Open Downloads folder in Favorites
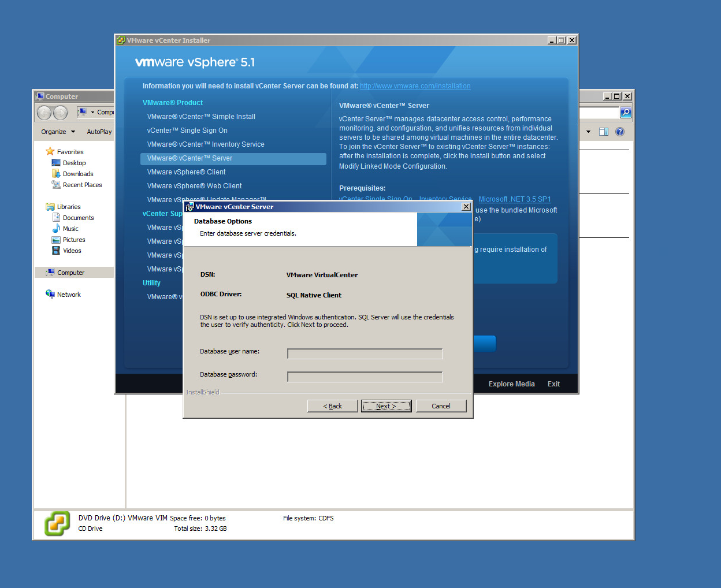 (77, 174)
